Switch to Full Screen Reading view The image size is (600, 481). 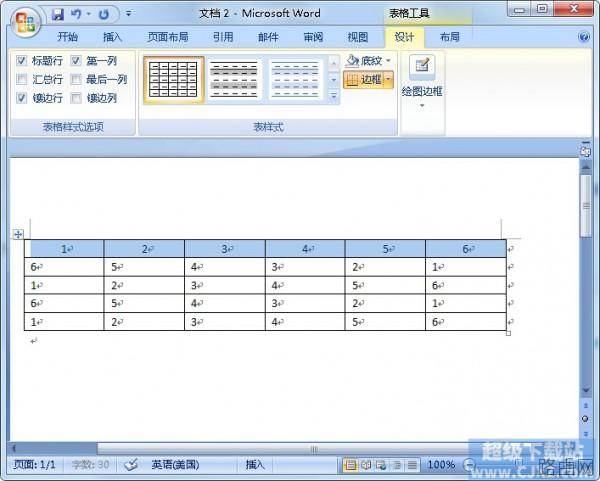click(x=366, y=465)
